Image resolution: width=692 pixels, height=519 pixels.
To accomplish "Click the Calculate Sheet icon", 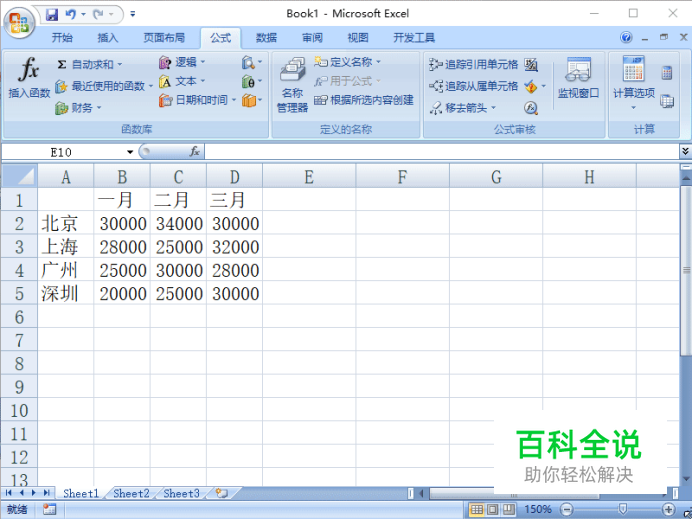I will (667, 102).
